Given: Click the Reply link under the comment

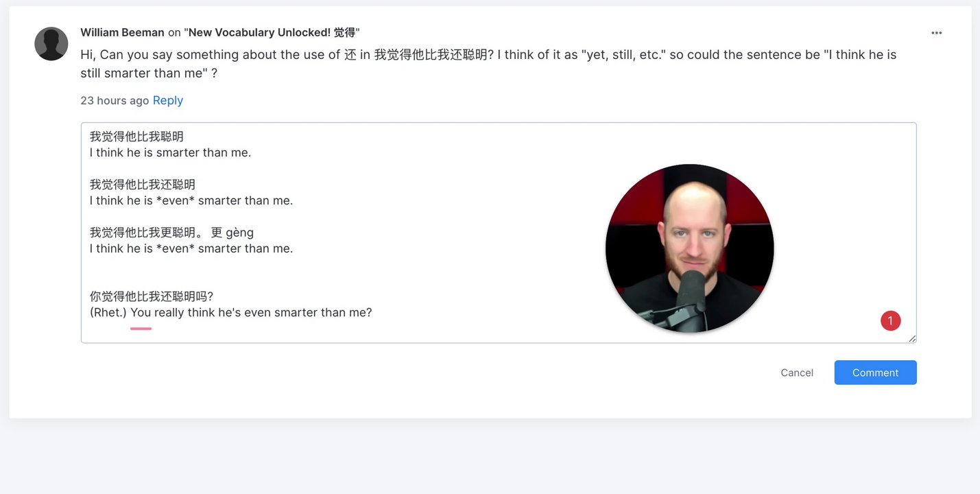Looking at the screenshot, I should coord(168,100).
